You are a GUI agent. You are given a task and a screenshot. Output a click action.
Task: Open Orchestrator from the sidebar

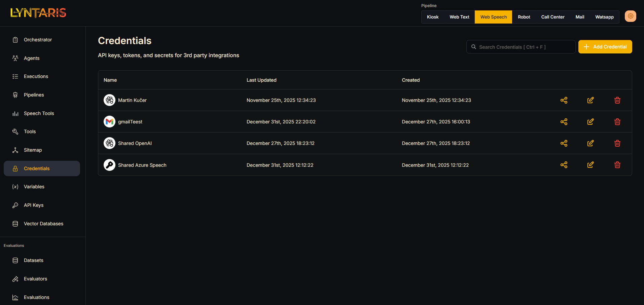tap(38, 40)
